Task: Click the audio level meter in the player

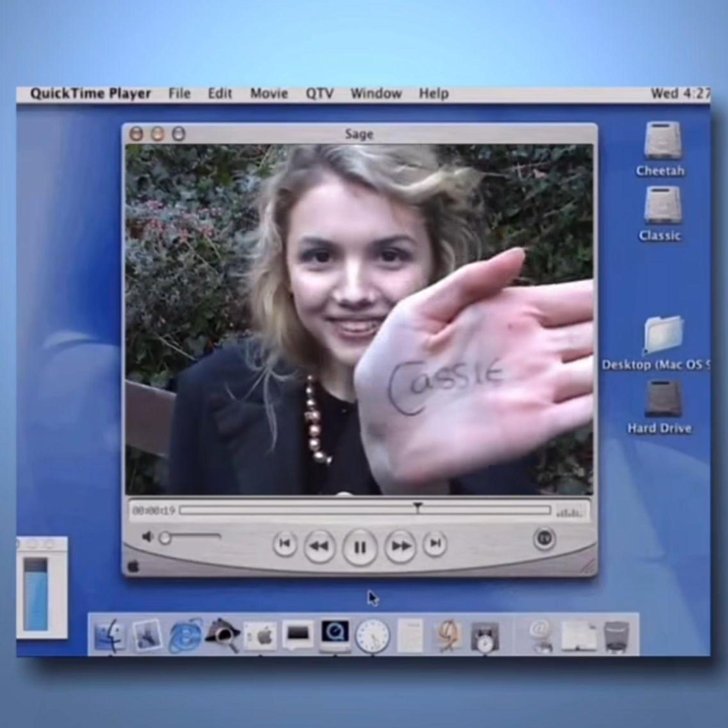Action: (x=571, y=511)
